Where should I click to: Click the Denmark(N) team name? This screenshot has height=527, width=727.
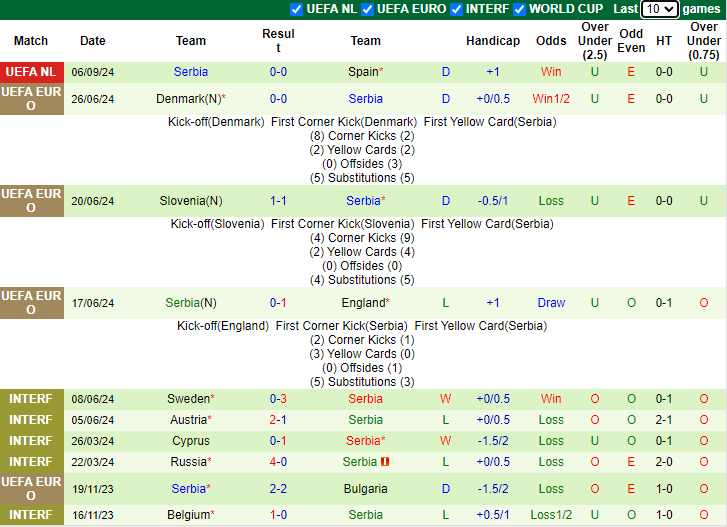[x=187, y=99]
